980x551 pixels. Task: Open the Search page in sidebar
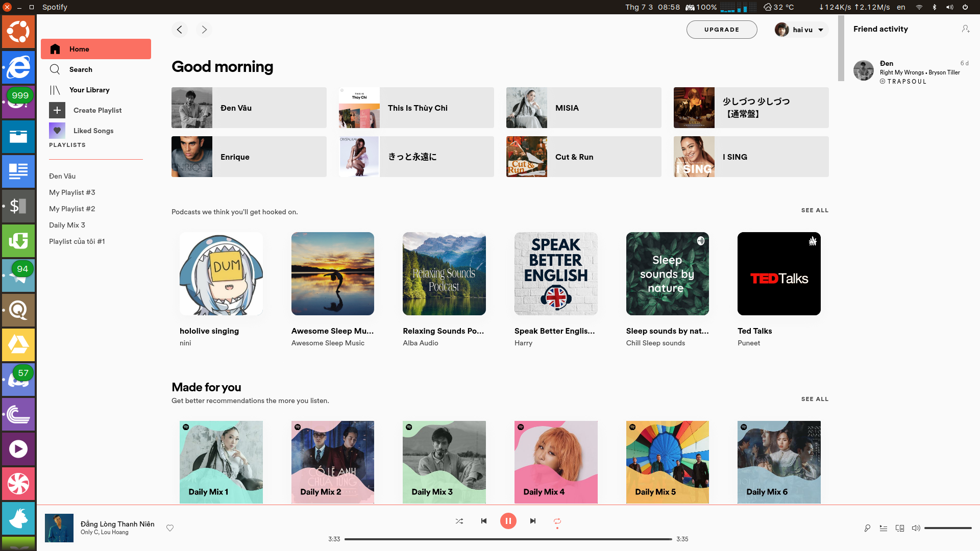[x=96, y=69]
